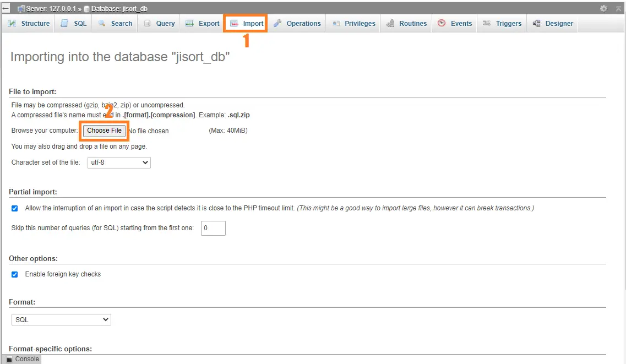Open the Designer tab icon
Image resolution: width=626 pixels, height=364 pixels.
536,23
